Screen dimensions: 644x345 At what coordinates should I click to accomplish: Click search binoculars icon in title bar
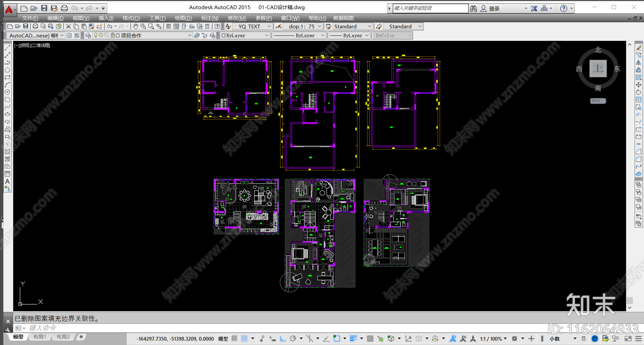(473, 8)
